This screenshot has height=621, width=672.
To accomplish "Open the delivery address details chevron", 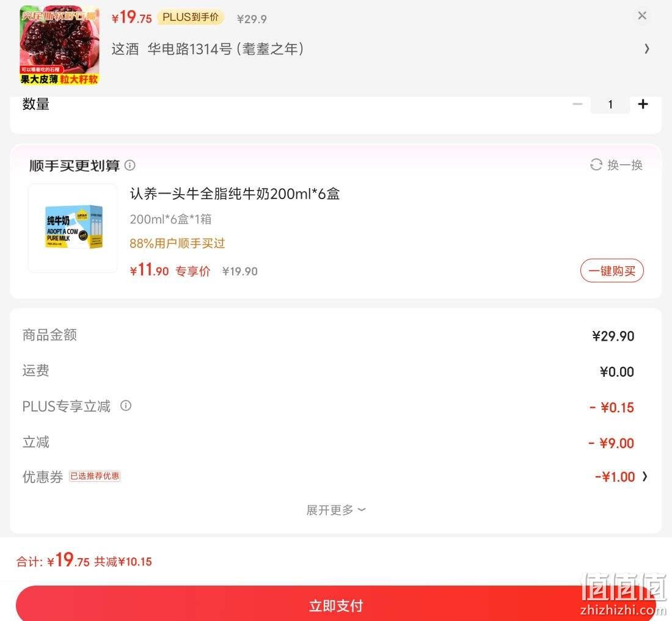I will pos(647,49).
